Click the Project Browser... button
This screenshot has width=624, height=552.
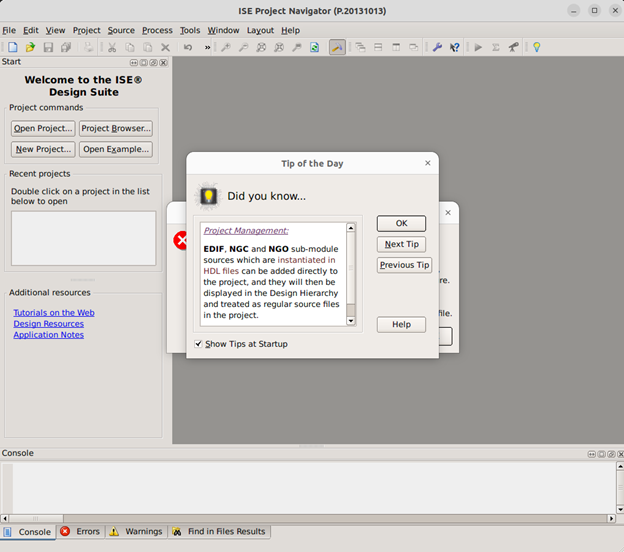(x=116, y=129)
